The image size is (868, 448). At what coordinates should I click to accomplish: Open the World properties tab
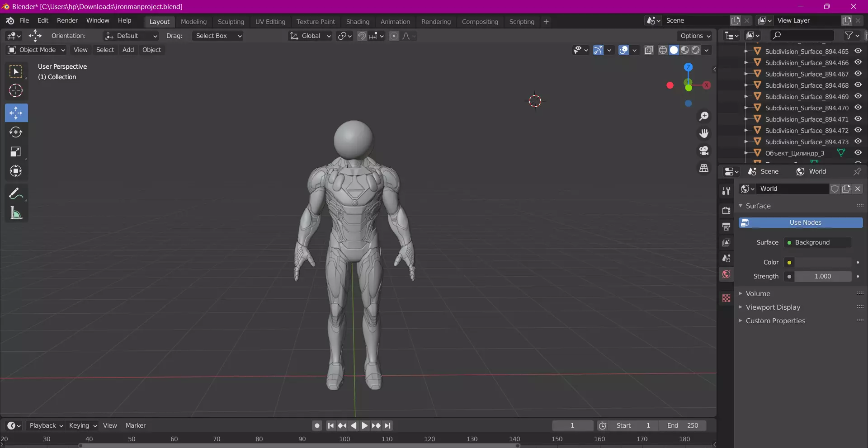(x=726, y=274)
